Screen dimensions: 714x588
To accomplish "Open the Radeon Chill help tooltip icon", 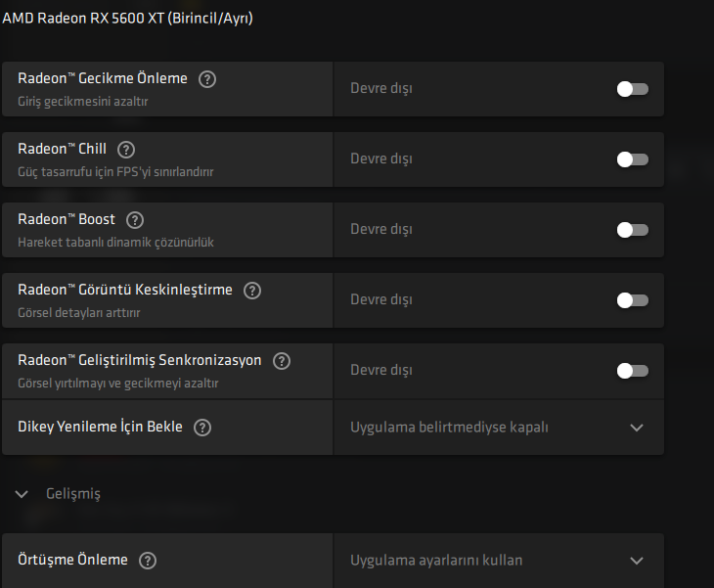I will pos(126,150).
